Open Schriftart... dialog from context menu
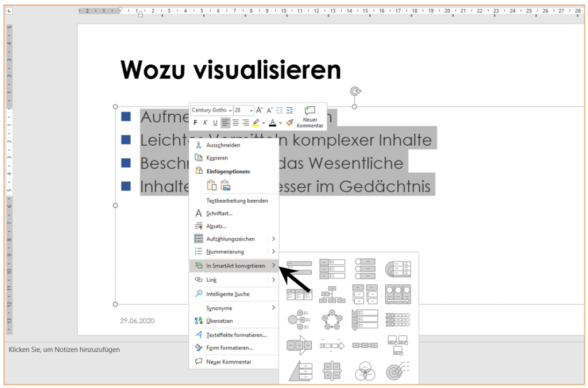This screenshot has width=588, height=388. (x=234, y=214)
